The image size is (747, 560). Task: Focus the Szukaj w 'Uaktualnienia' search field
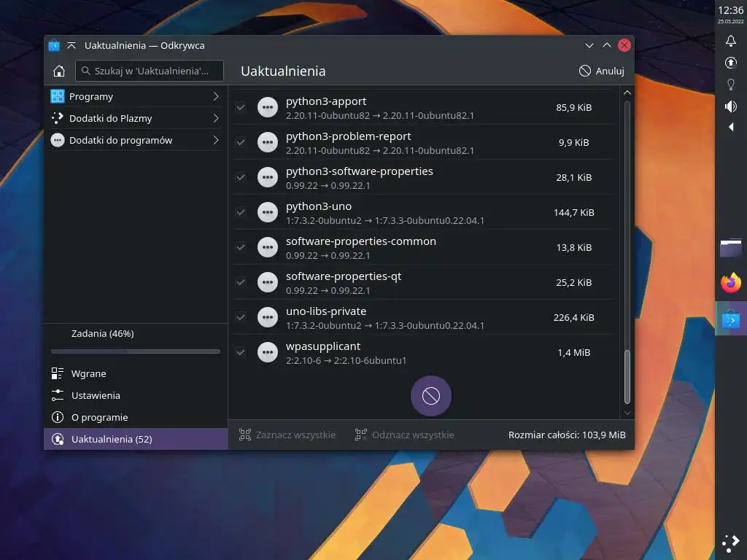click(x=150, y=71)
